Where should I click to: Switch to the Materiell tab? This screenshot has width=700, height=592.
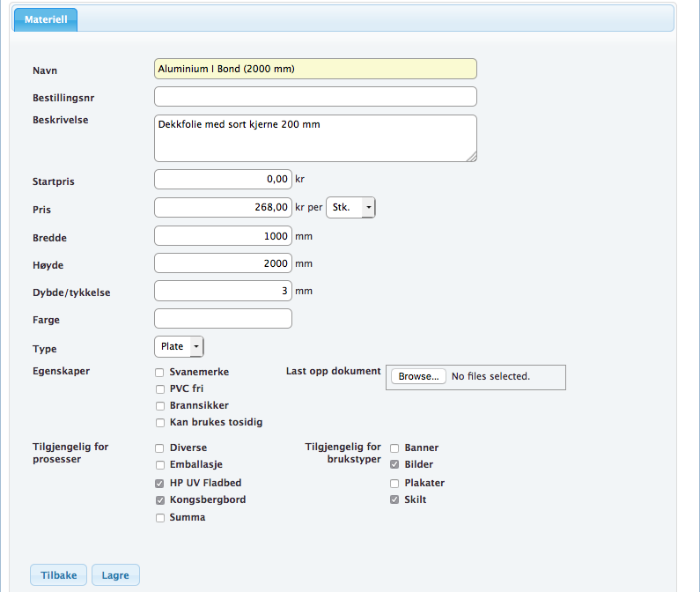46,18
